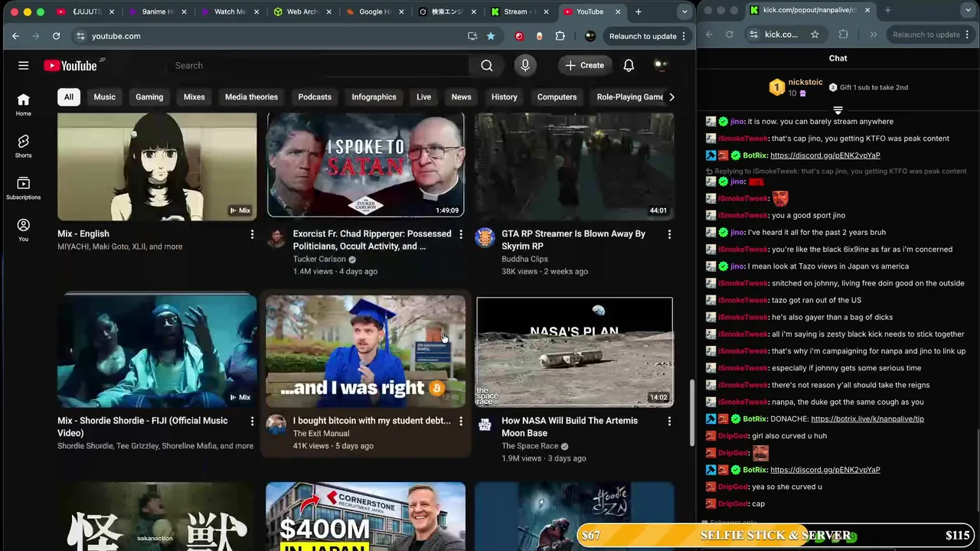Switch to the Stream tab
The height and width of the screenshot is (551, 980).
point(519,11)
